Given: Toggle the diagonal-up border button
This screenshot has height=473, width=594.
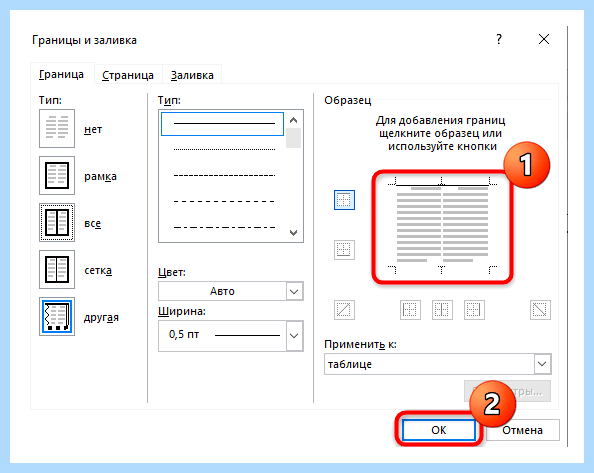Looking at the screenshot, I should (x=344, y=310).
